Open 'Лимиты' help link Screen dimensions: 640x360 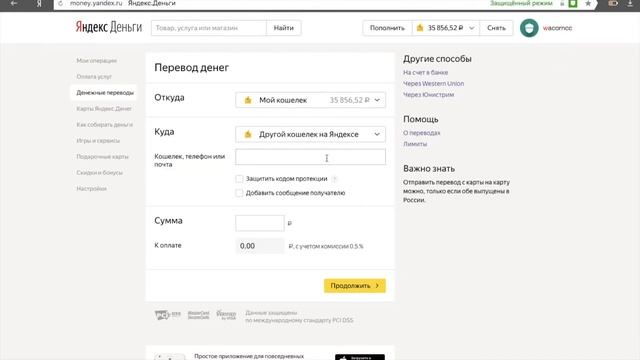(415, 144)
